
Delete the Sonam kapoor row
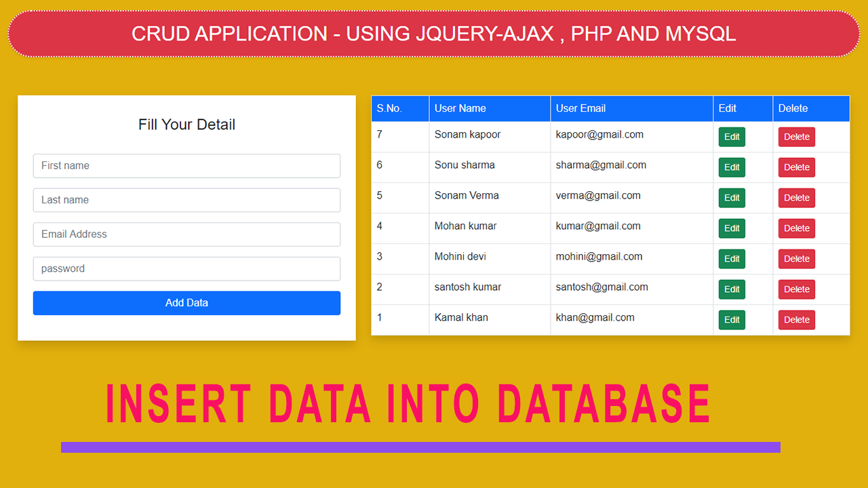797,137
